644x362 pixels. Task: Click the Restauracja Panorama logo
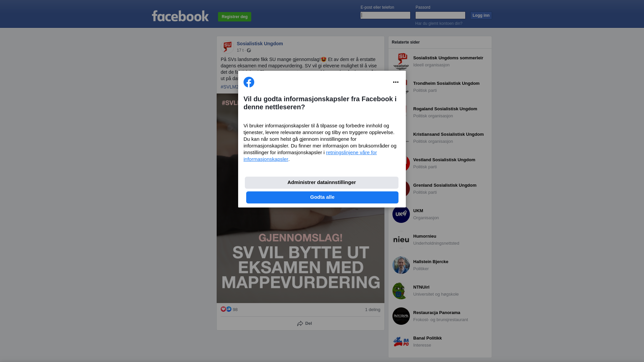pos(401,316)
